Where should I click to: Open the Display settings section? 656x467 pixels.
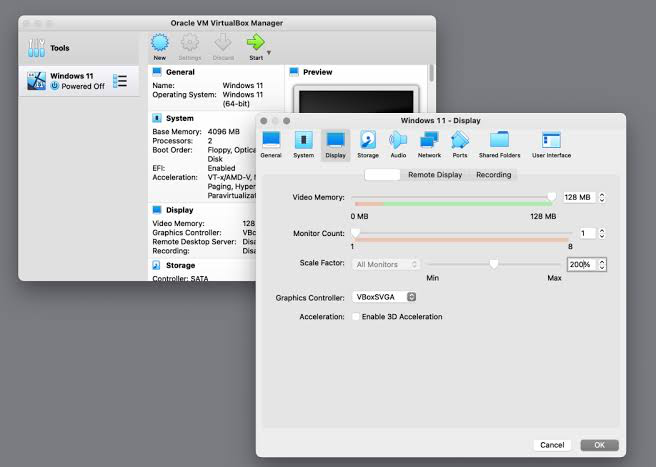336,144
